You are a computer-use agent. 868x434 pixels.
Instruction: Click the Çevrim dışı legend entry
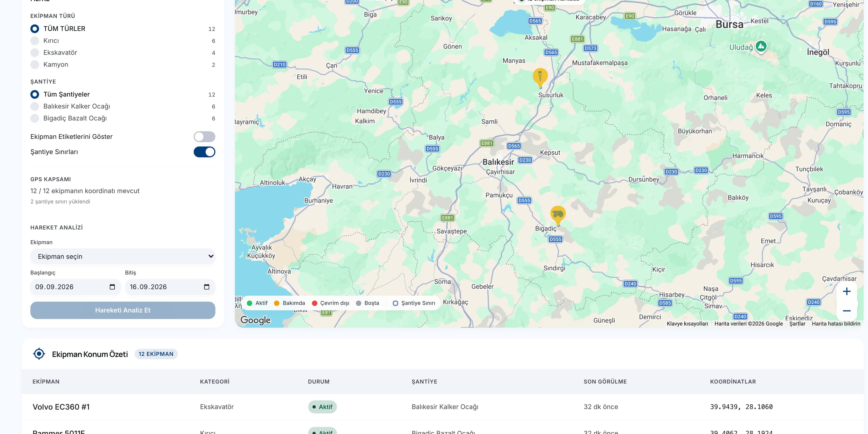(331, 303)
